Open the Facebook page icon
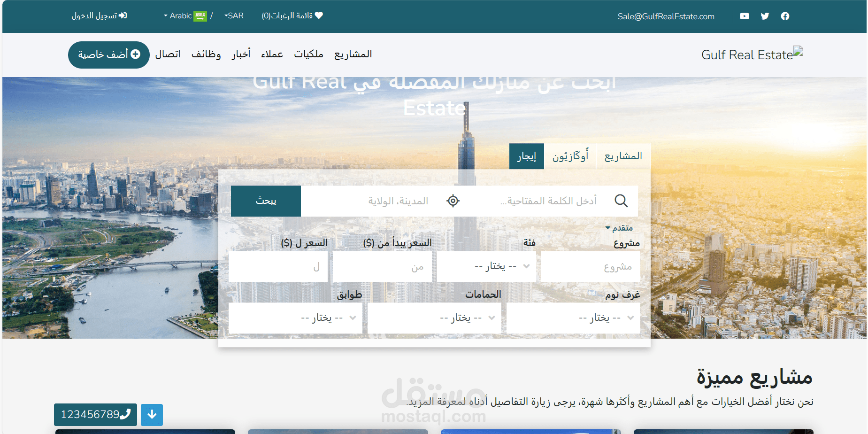The height and width of the screenshot is (434, 868). (785, 16)
